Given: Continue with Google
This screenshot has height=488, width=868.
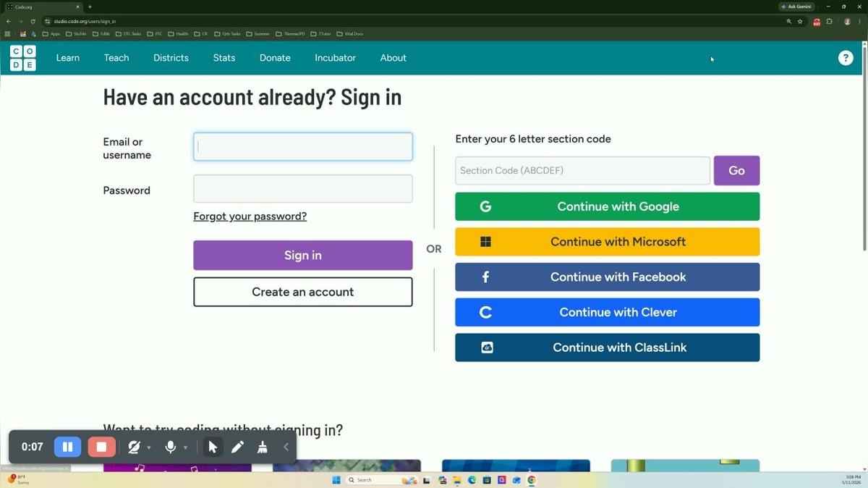Looking at the screenshot, I should pyautogui.click(x=608, y=206).
